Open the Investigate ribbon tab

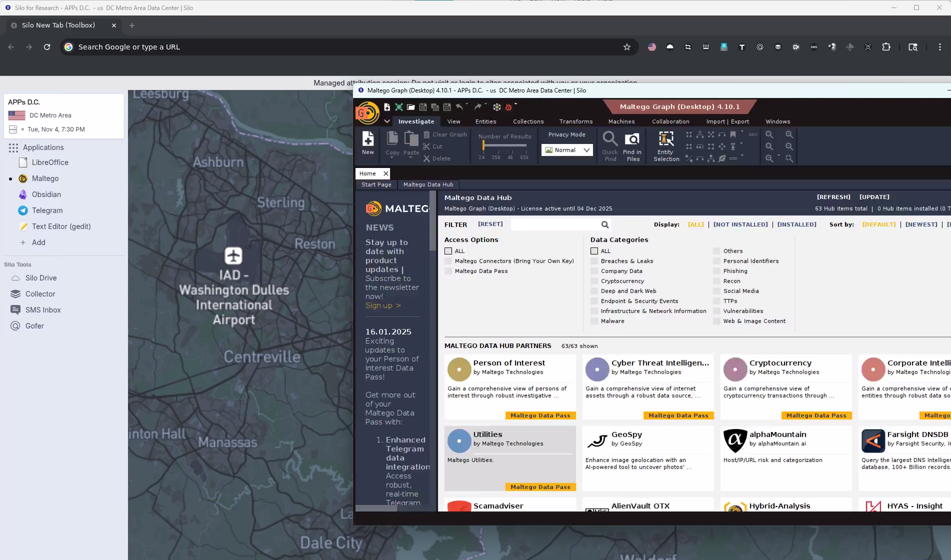click(416, 121)
